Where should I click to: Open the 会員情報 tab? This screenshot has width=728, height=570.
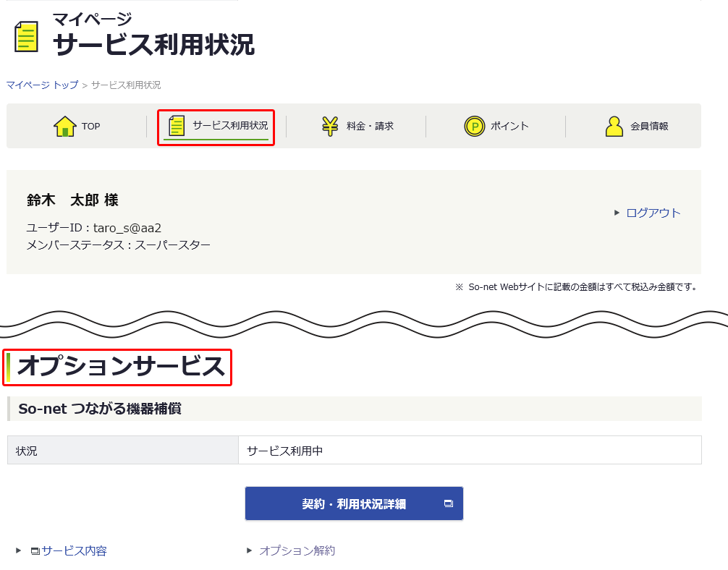click(x=649, y=127)
